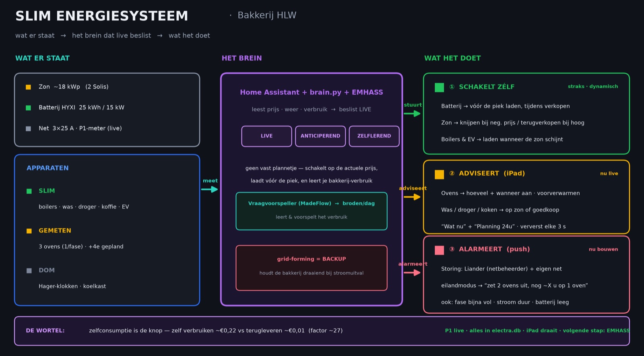
Task: Click the orange square next to Zon
Action: 28,87
